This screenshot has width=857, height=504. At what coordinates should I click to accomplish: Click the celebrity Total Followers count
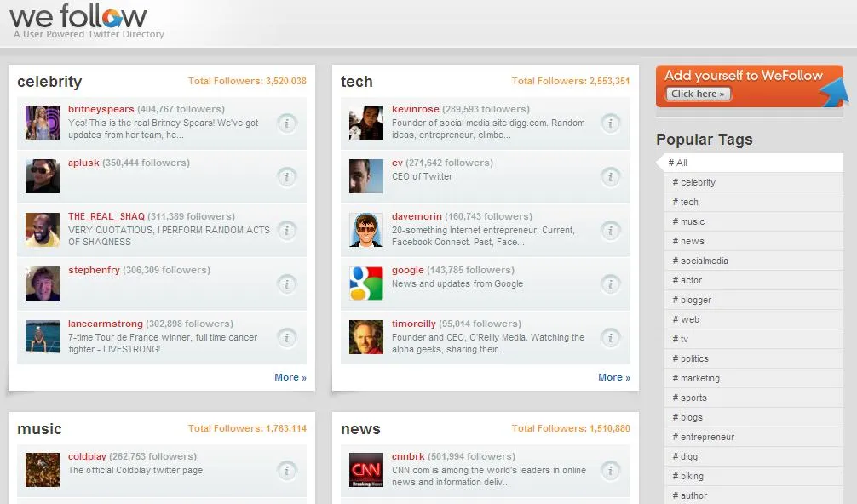pos(247,81)
